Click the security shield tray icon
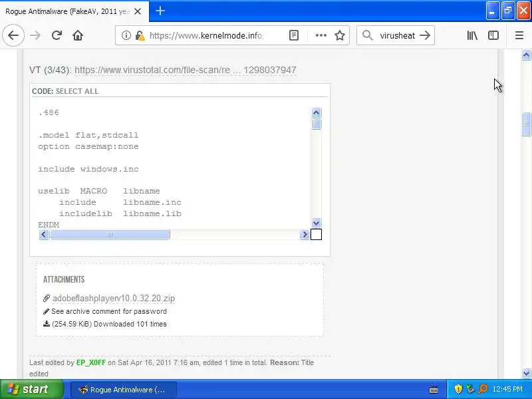Screen dimensions: 532x399 pos(458,389)
